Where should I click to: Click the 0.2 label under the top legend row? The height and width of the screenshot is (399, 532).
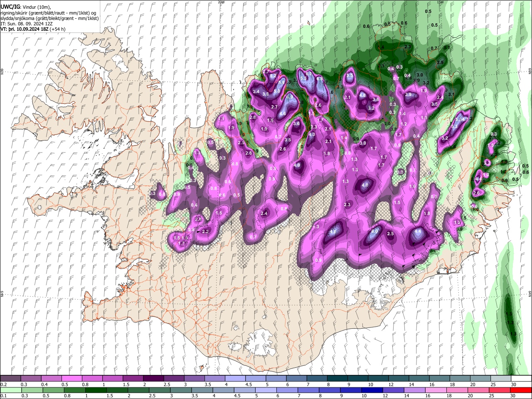pyautogui.click(x=3, y=384)
